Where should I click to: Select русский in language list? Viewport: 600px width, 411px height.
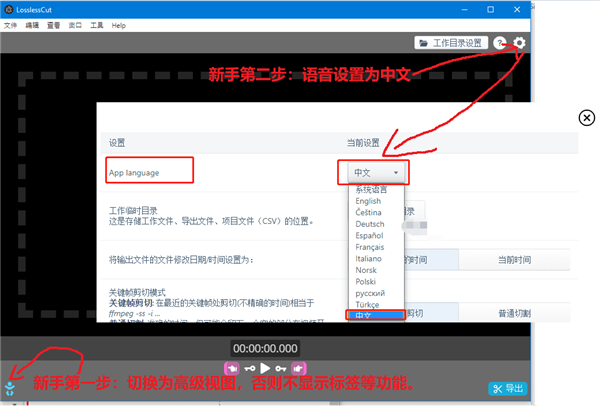coord(370,293)
